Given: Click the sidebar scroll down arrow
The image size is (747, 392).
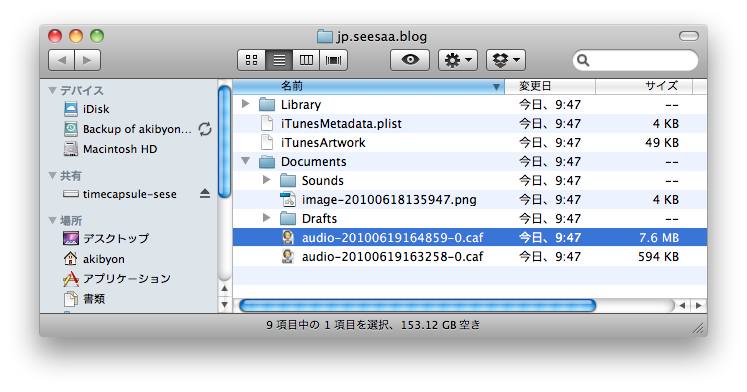Looking at the screenshot, I should coord(224,304).
